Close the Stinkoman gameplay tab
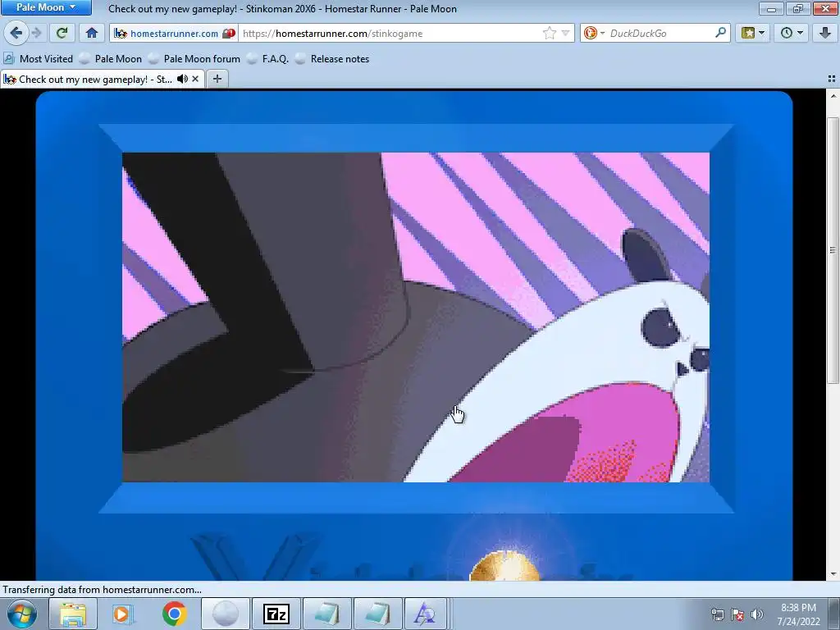This screenshot has height=630, width=840. pyautogui.click(x=195, y=80)
